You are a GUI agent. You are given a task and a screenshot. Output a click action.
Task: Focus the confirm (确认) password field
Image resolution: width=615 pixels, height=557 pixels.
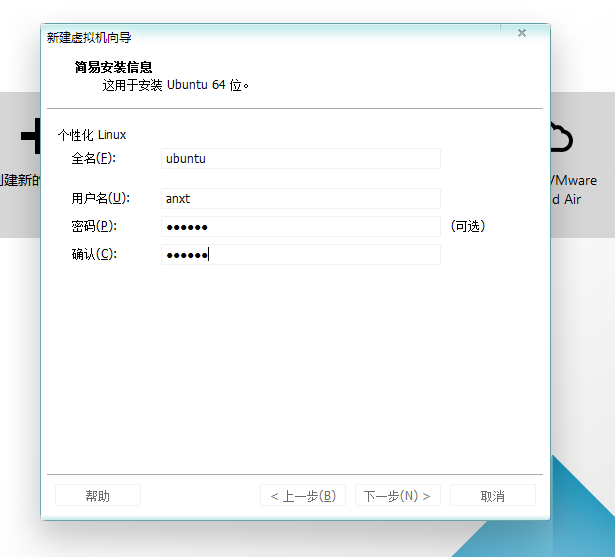click(301, 255)
